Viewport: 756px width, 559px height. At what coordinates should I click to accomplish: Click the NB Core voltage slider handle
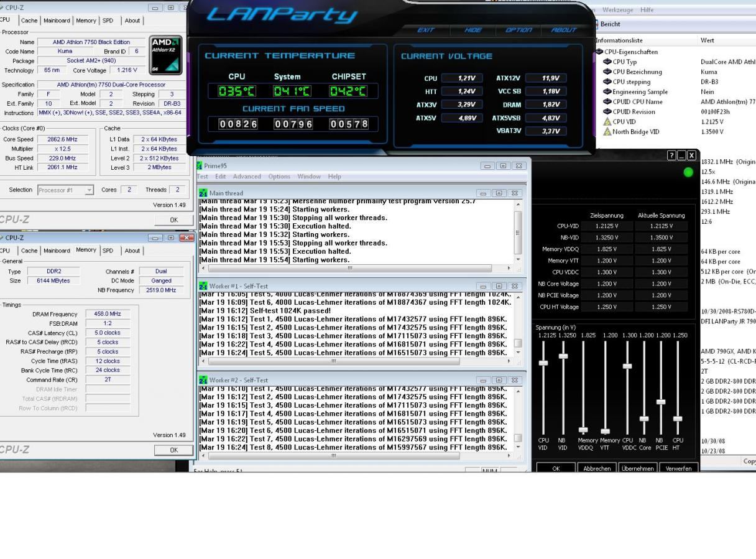coord(644,418)
